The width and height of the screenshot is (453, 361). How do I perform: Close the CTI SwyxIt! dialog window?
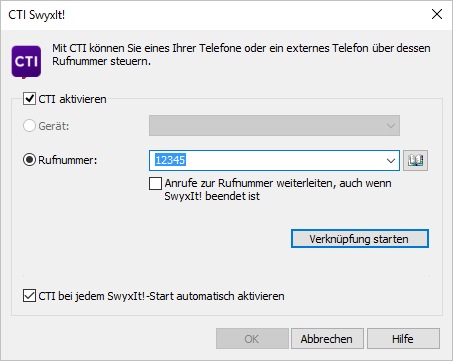437,14
